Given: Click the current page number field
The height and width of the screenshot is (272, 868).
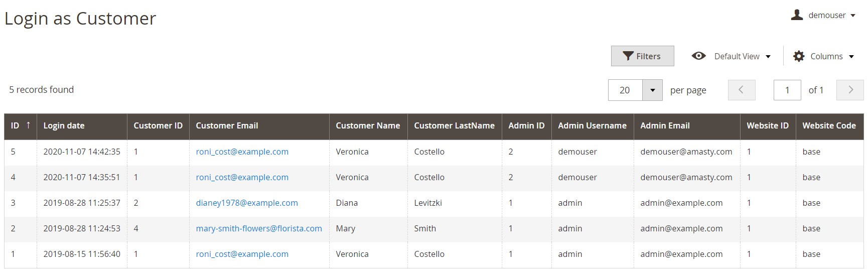Looking at the screenshot, I should tap(787, 90).
